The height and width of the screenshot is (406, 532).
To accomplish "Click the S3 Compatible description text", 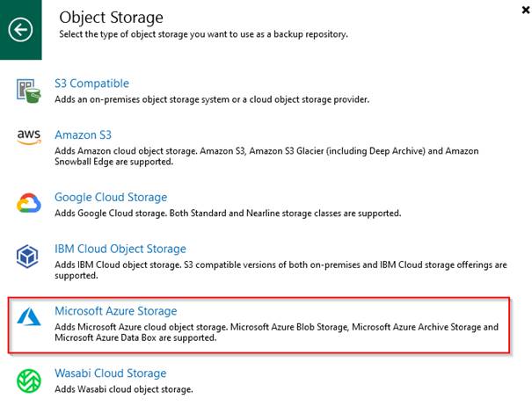I will [212, 99].
